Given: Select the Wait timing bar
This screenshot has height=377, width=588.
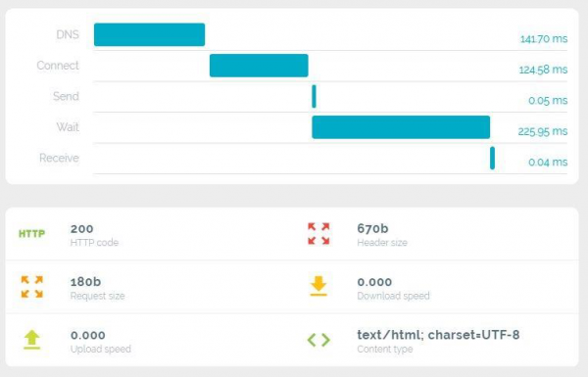Looking at the screenshot, I should pyautogui.click(x=401, y=127).
